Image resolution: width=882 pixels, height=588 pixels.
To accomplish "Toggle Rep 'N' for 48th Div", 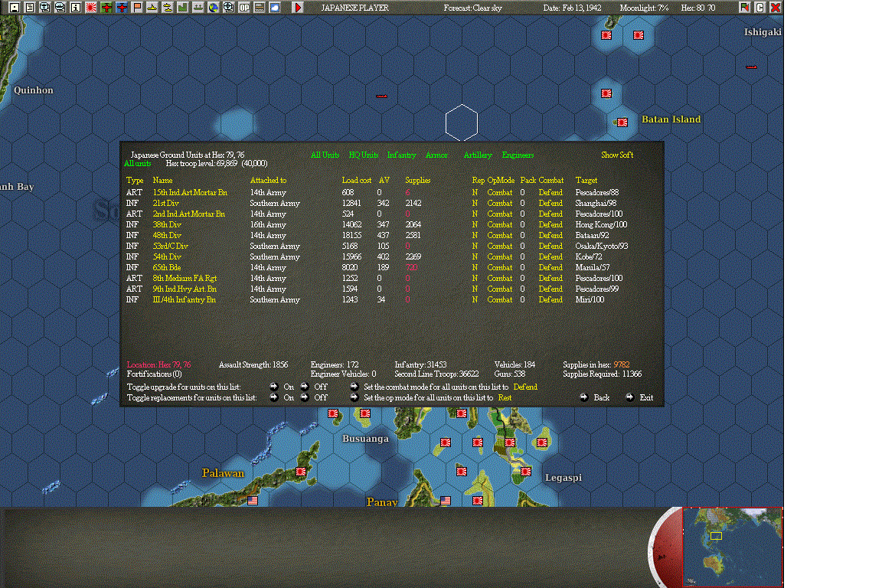I will click(475, 235).
